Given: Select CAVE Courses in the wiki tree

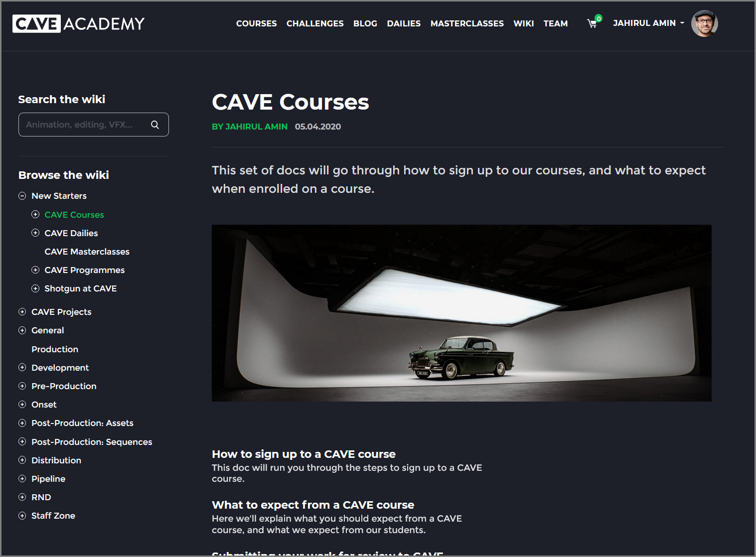Looking at the screenshot, I should point(74,215).
